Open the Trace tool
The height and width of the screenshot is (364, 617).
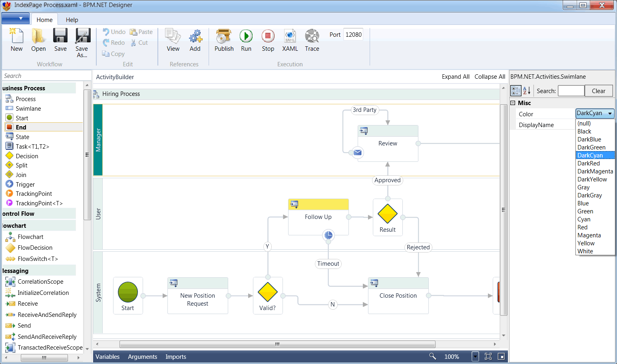(312, 40)
